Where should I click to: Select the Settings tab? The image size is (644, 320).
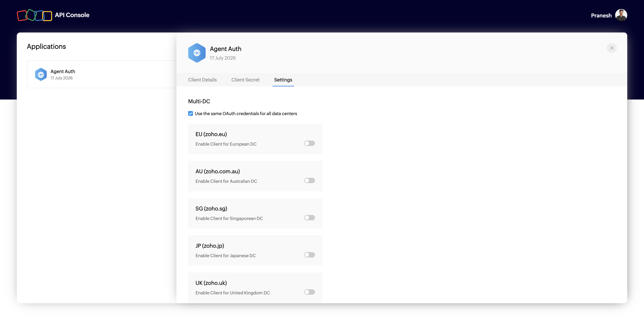[283, 80]
